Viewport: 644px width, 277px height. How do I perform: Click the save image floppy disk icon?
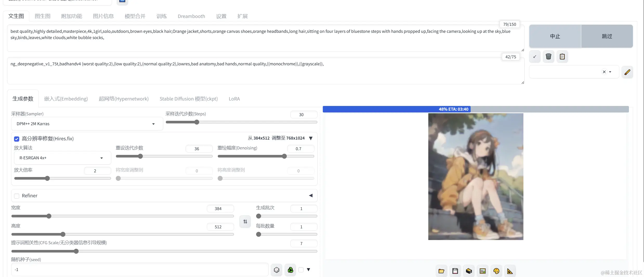[x=455, y=271]
